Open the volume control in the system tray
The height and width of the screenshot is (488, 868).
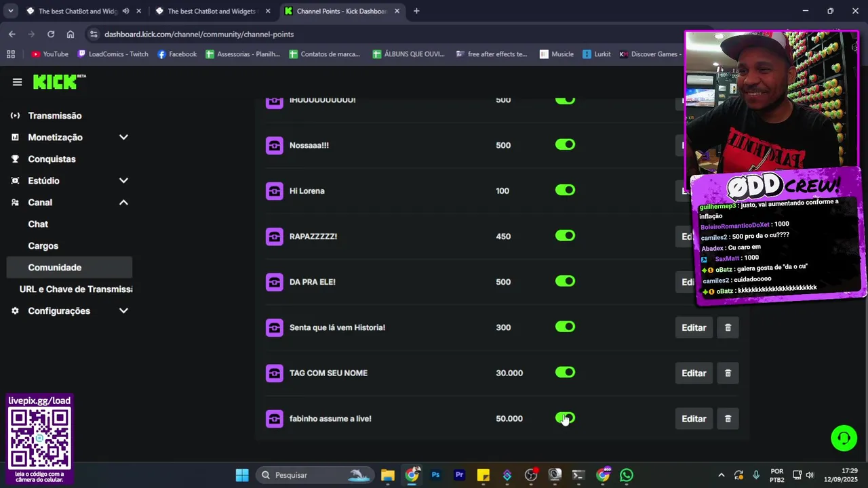tap(810, 475)
